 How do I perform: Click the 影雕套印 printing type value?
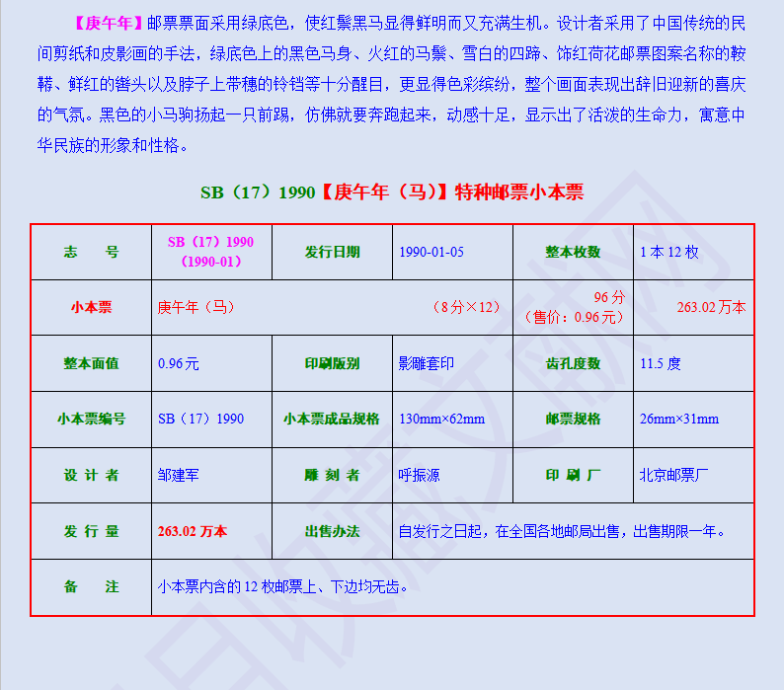pos(426,363)
